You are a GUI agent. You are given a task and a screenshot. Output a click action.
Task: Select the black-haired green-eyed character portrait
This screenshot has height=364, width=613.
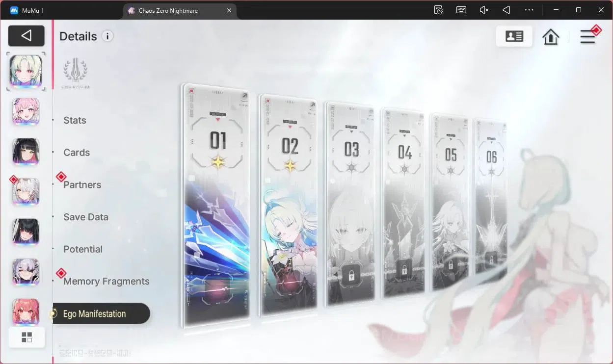pos(26,152)
